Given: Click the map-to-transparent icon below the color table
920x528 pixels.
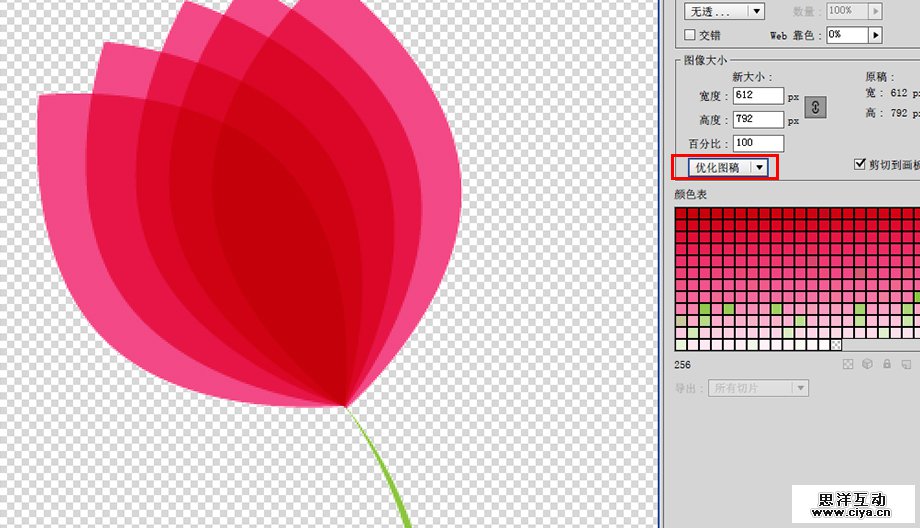Looking at the screenshot, I should click(848, 365).
